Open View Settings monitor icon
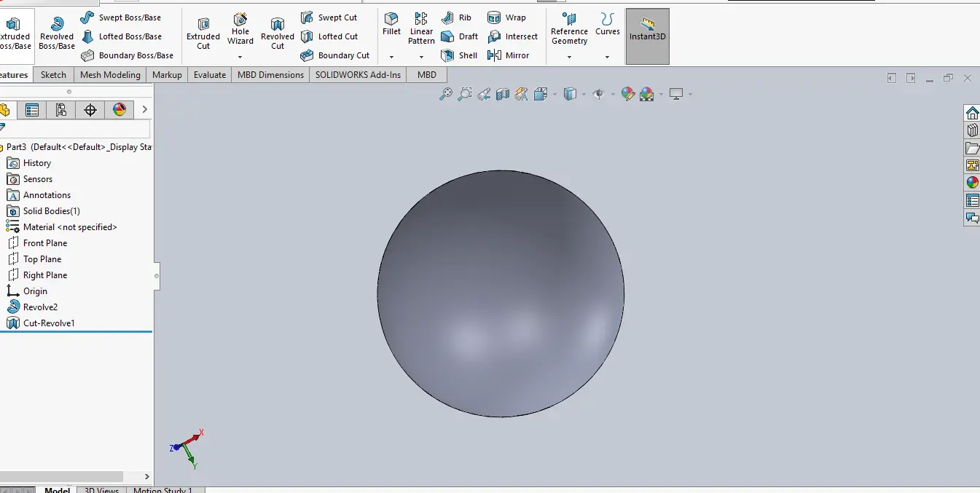The image size is (980, 493). tap(676, 94)
